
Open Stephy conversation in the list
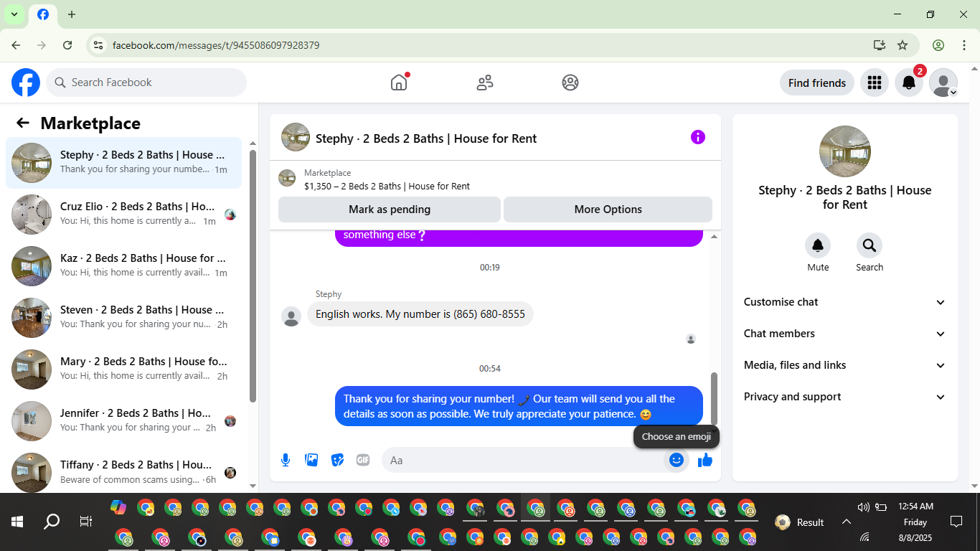124,163
